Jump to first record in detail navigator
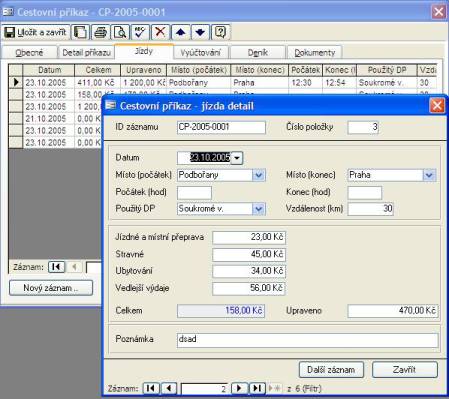 coord(151,388)
